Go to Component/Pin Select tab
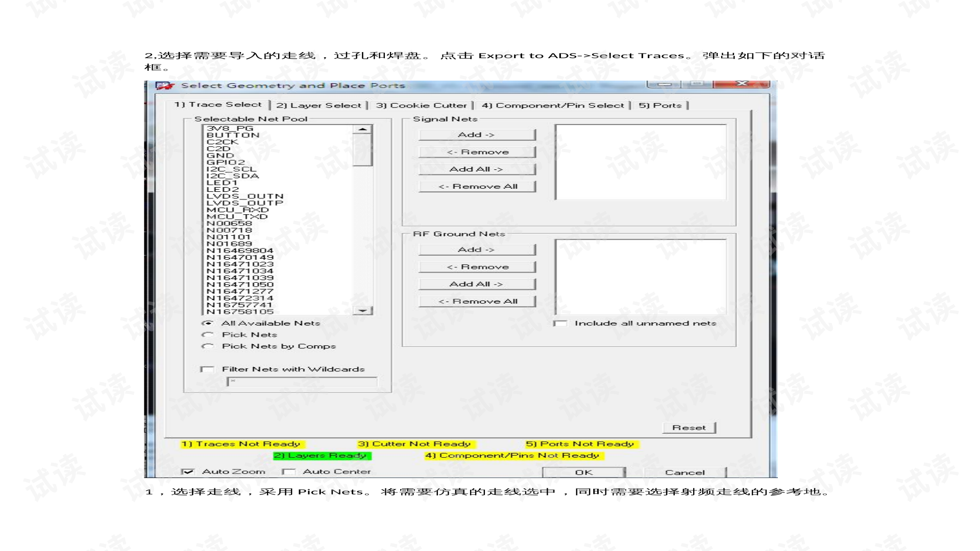Viewport: 980px width, 551px height. tap(553, 106)
